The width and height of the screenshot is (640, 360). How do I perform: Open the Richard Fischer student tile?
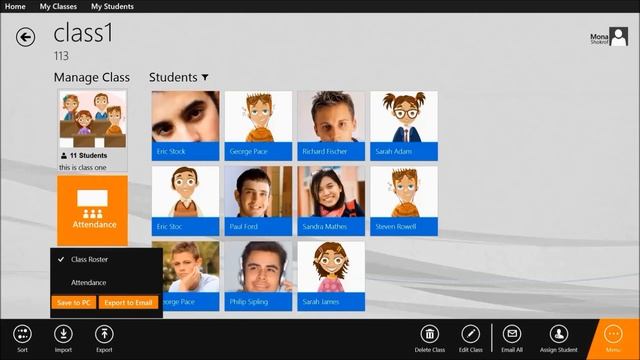click(331, 126)
